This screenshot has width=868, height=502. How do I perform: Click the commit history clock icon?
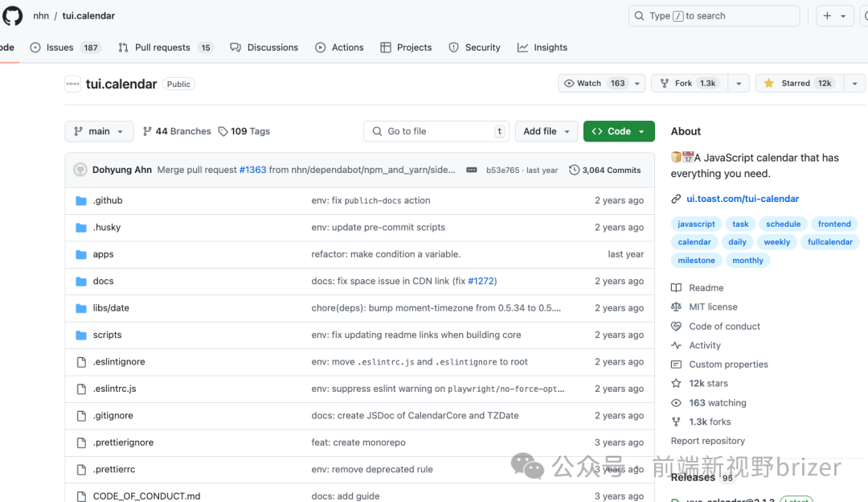click(574, 170)
